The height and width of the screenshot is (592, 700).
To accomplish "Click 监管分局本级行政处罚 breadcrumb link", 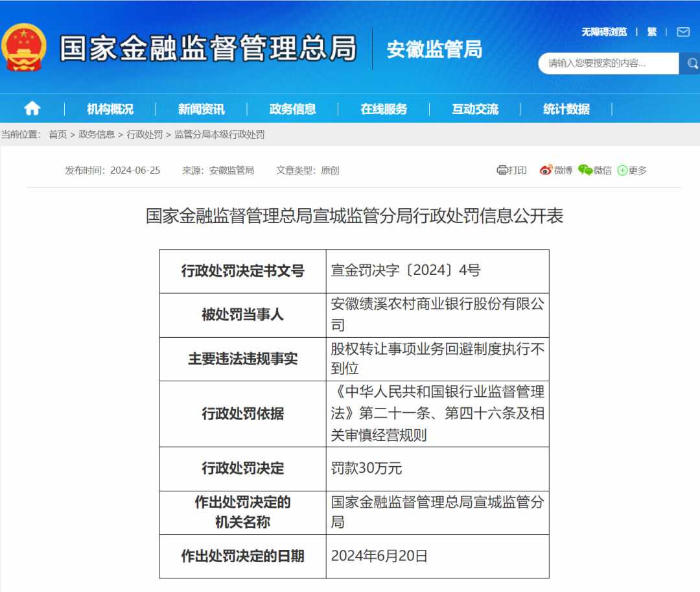I will coord(220,134).
